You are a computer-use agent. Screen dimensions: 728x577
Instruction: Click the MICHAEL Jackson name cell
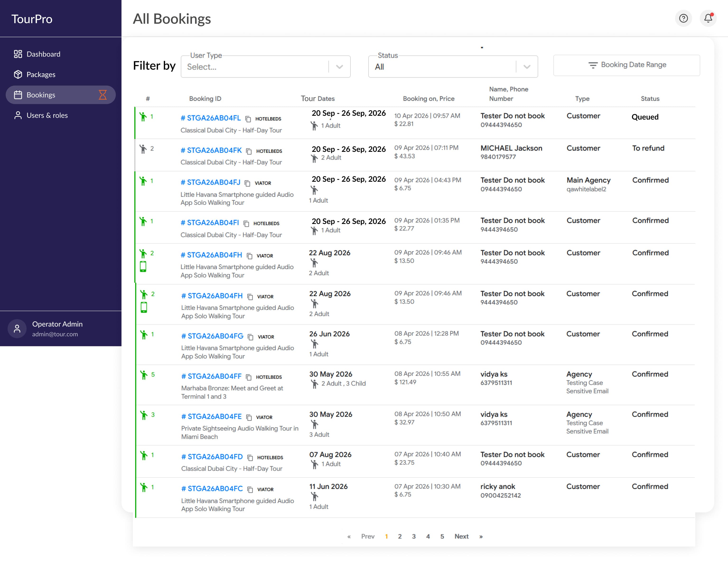click(x=511, y=148)
